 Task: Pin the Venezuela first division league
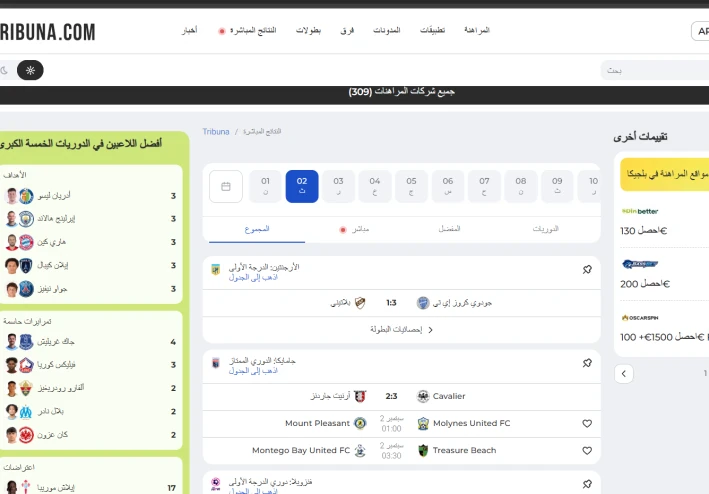(587, 484)
